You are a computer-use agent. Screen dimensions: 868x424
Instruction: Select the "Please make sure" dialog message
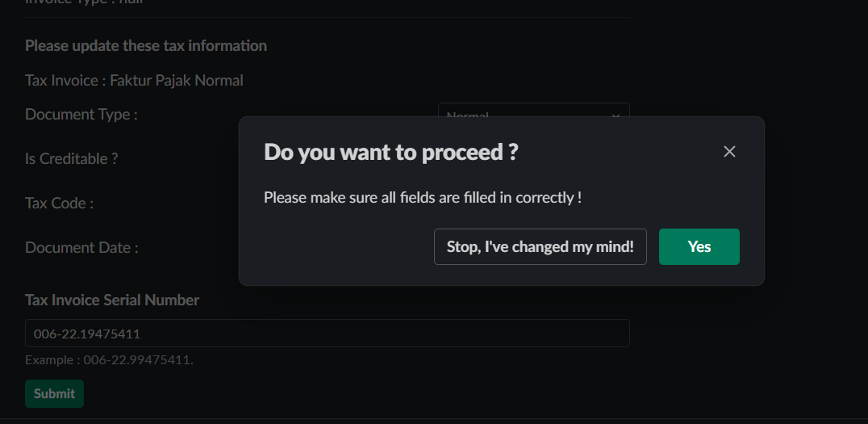click(423, 197)
